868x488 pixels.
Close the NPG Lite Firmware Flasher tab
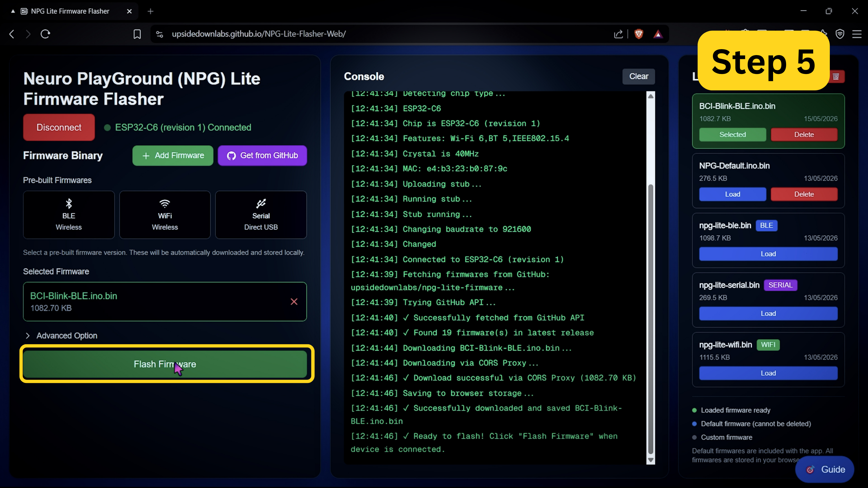pyautogui.click(x=129, y=11)
